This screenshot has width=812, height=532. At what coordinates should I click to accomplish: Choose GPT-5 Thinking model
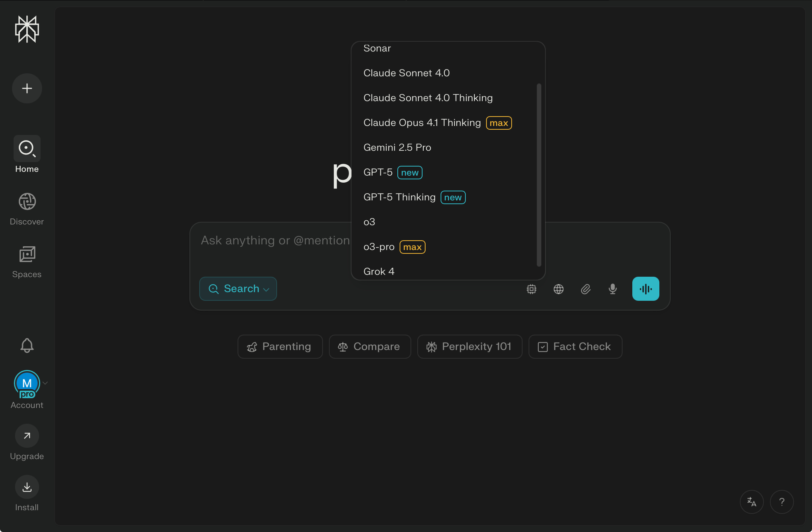pyautogui.click(x=448, y=197)
